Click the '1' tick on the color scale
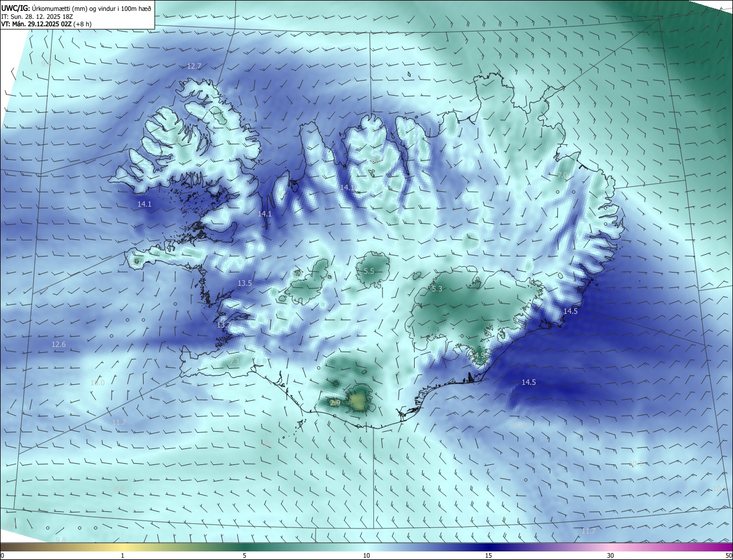The width and height of the screenshot is (733, 560). pyautogui.click(x=123, y=556)
